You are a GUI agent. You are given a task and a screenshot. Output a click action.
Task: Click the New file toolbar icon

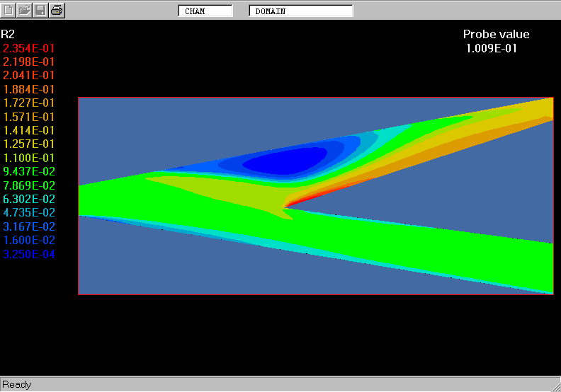[x=8, y=10]
